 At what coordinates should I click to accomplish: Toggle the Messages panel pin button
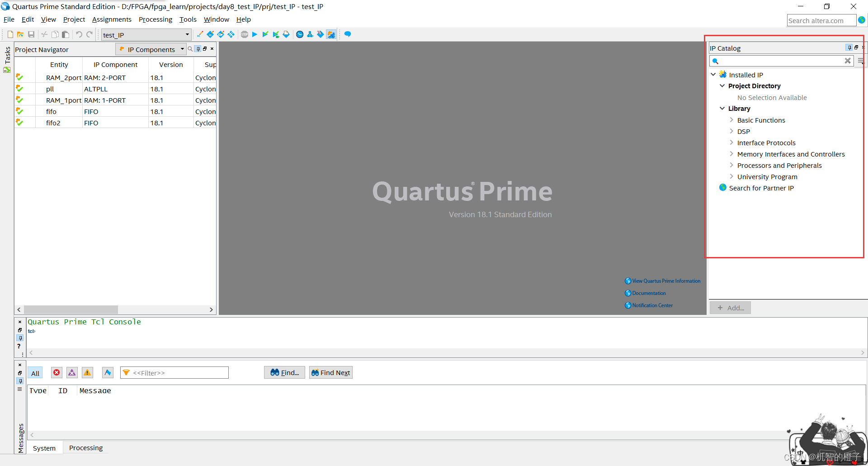click(20, 381)
